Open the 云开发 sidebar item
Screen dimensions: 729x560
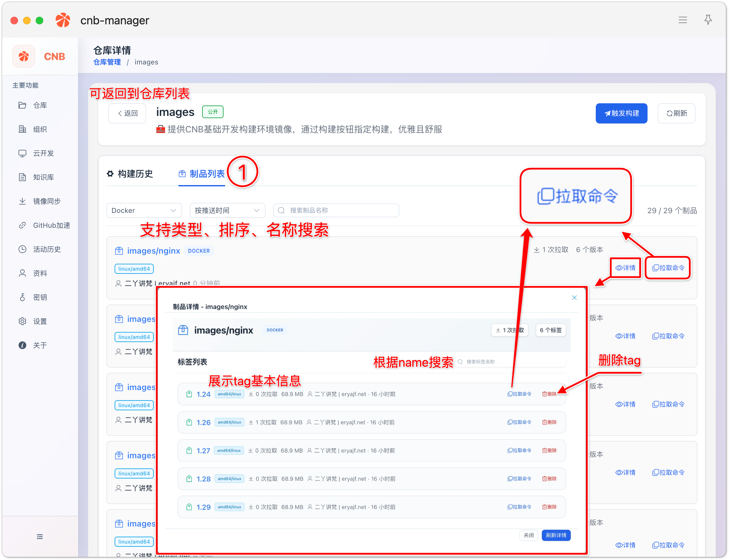click(40, 153)
